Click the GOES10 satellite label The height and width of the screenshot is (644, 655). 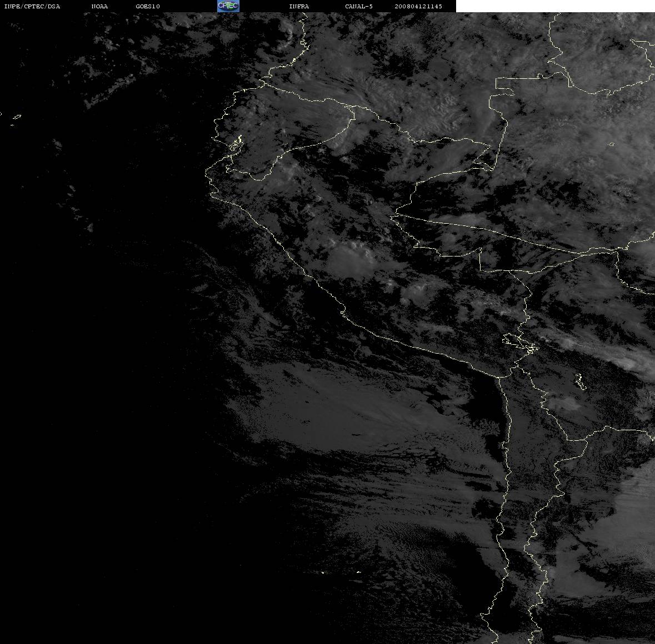(147, 6)
